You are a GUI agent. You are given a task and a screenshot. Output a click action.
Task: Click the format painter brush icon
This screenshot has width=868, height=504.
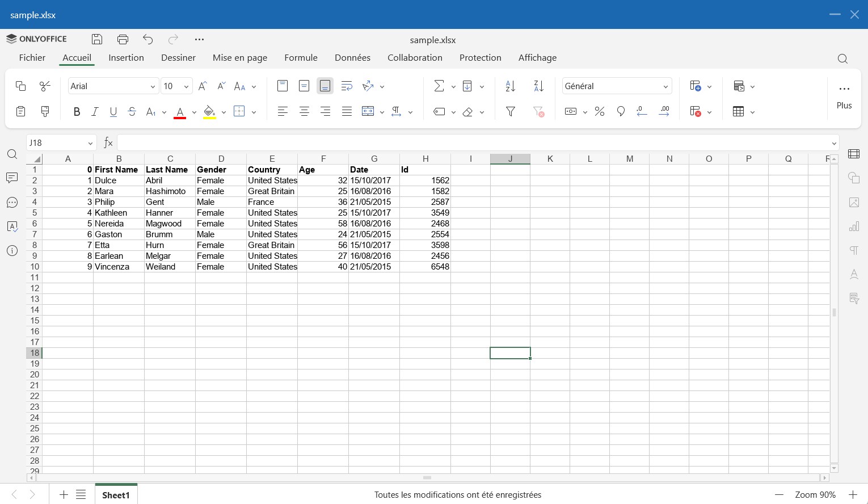(45, 112)
